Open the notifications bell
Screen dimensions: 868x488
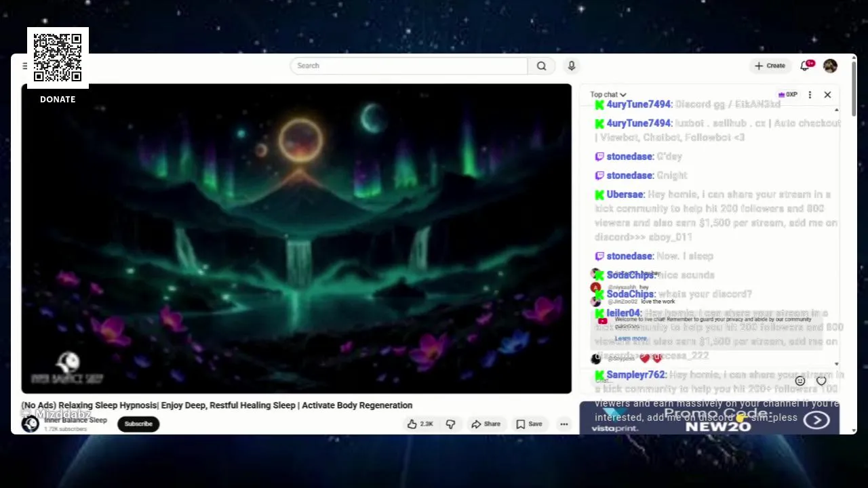806,66
